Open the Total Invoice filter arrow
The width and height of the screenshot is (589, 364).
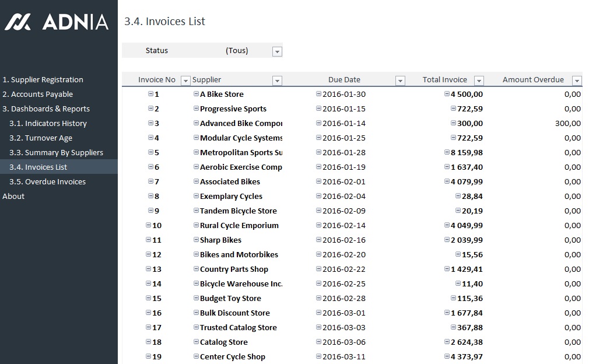(479, 80)
